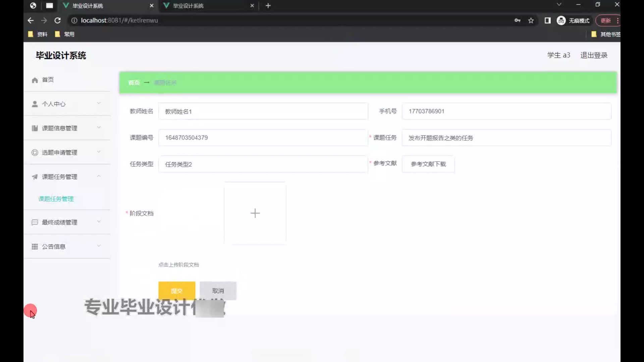Click the 课题任务 input field
644x362 pixels.
[x=506, y=138]
